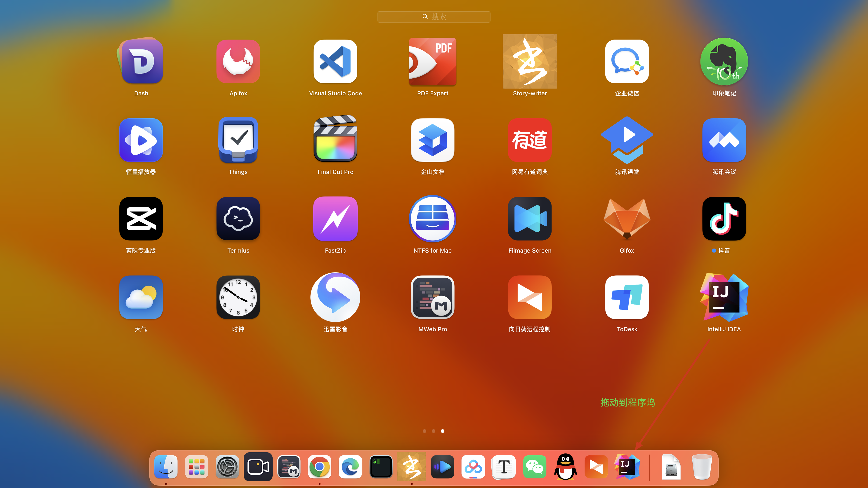Screen dimensions: 868x488
Task: Launch Termius
Action: [x=238, y=218]
